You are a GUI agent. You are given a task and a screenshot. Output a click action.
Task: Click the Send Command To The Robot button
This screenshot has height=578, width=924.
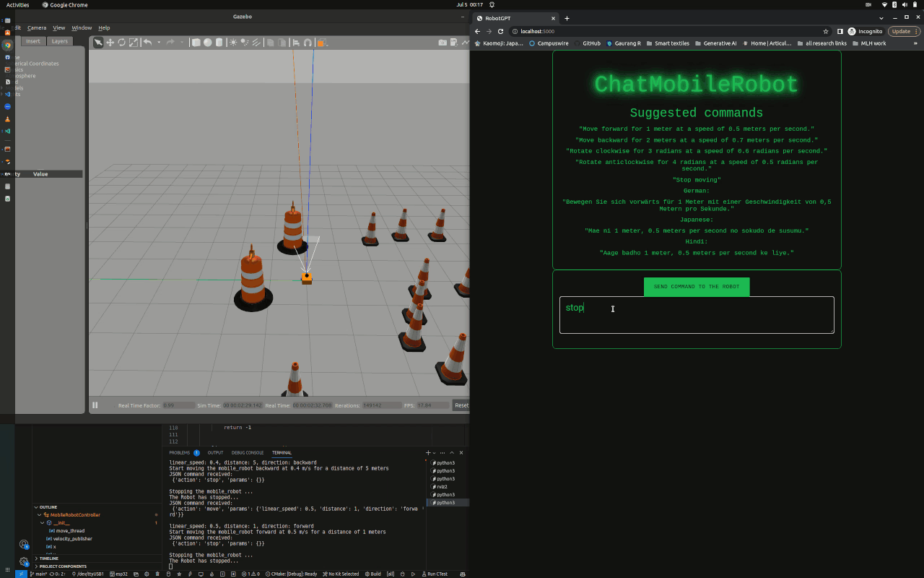(x=697, y=287)
